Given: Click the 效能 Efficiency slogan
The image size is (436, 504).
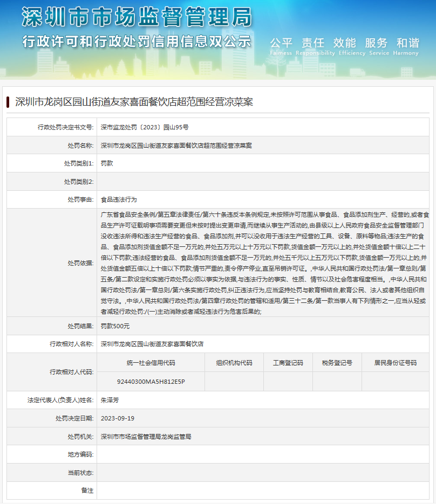Looking at the screenshot, I should point(352,46).
